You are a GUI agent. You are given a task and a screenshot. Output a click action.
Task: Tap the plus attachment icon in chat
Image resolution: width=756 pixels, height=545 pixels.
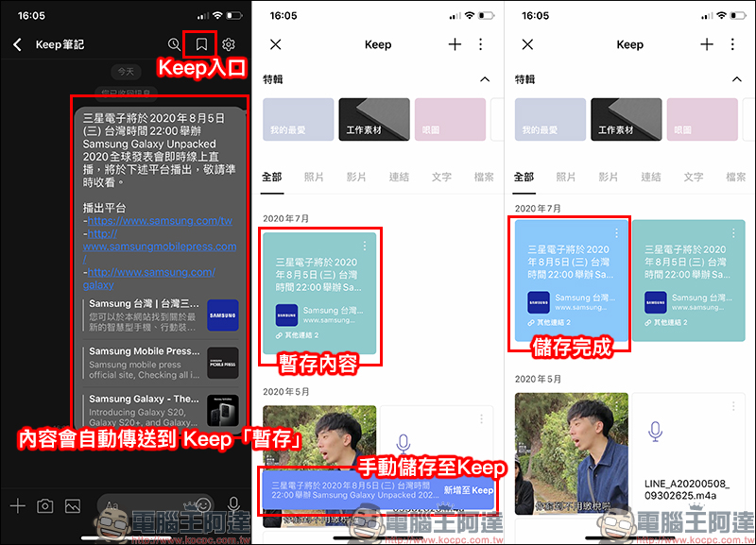pyautogui.click(x=18, y=505)
